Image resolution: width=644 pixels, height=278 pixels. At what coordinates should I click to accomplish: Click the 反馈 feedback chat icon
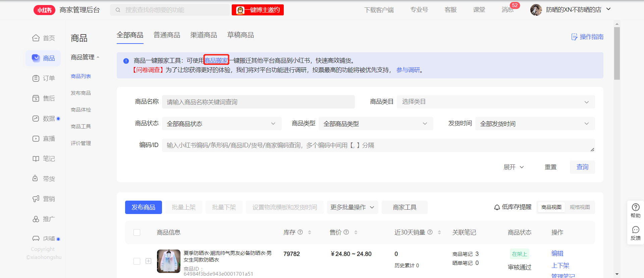635,230
